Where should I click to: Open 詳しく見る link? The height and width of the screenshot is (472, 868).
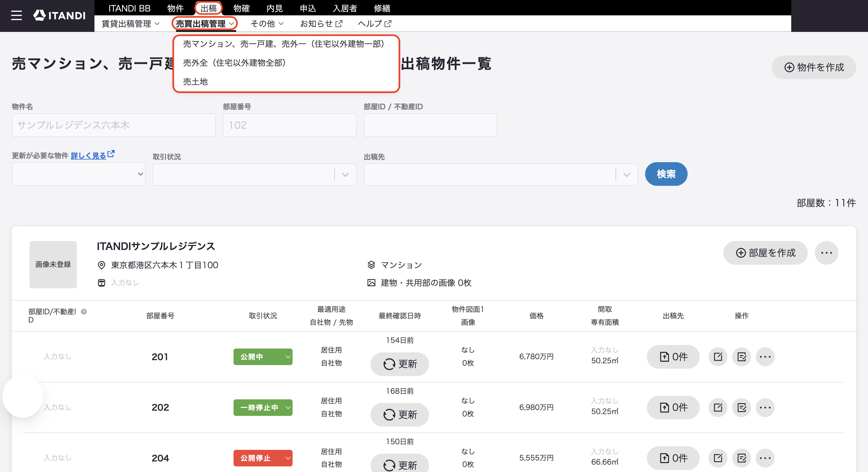tap(88, 155)
